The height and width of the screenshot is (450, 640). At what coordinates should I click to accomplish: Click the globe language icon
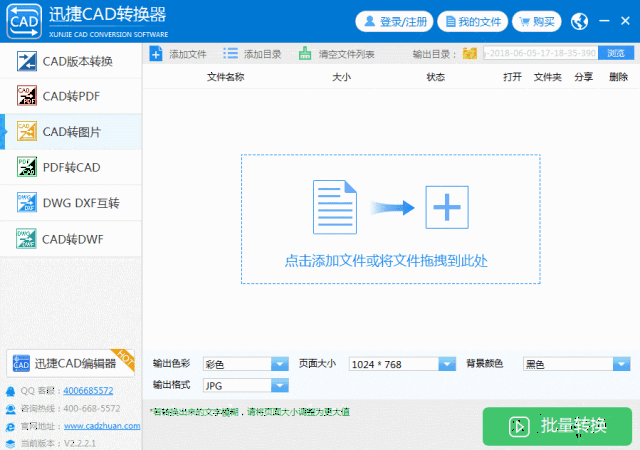tap(579, 21)
